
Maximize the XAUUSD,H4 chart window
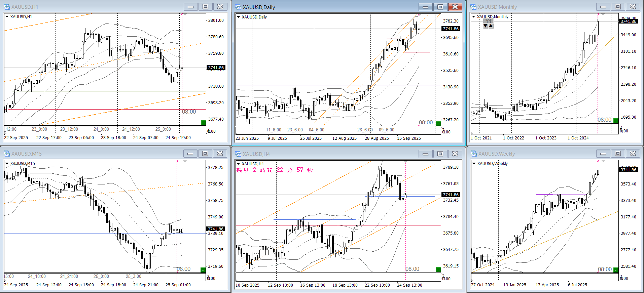point(440,154)
